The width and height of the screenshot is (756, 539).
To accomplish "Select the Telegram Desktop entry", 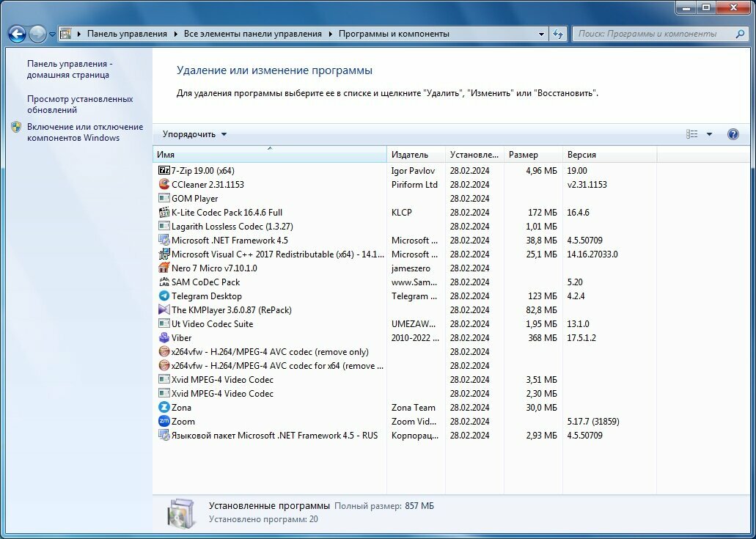I will pos(206,296).
